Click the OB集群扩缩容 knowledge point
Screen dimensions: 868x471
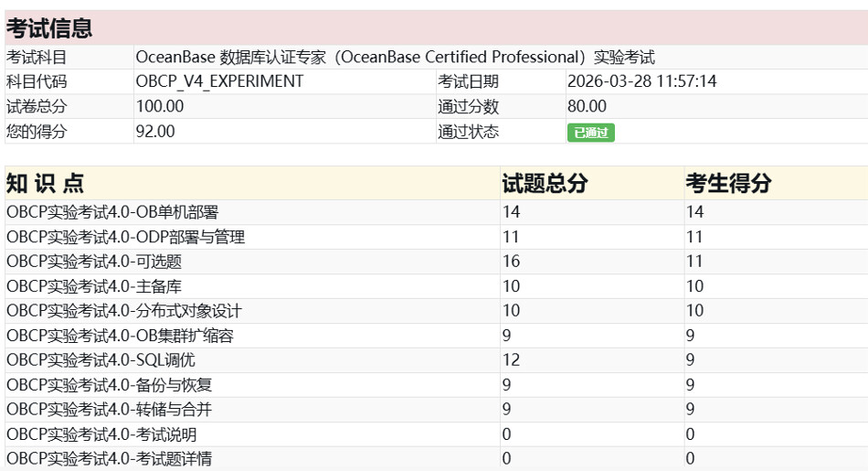(x=120, y=336)
